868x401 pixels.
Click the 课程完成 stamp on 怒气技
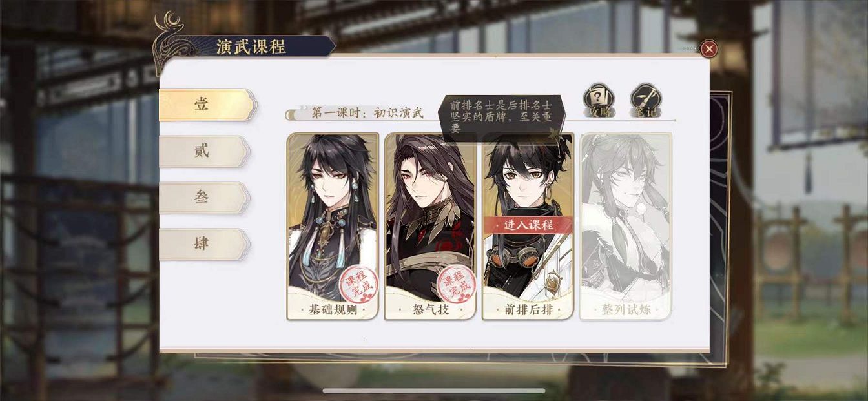point(457,282)
